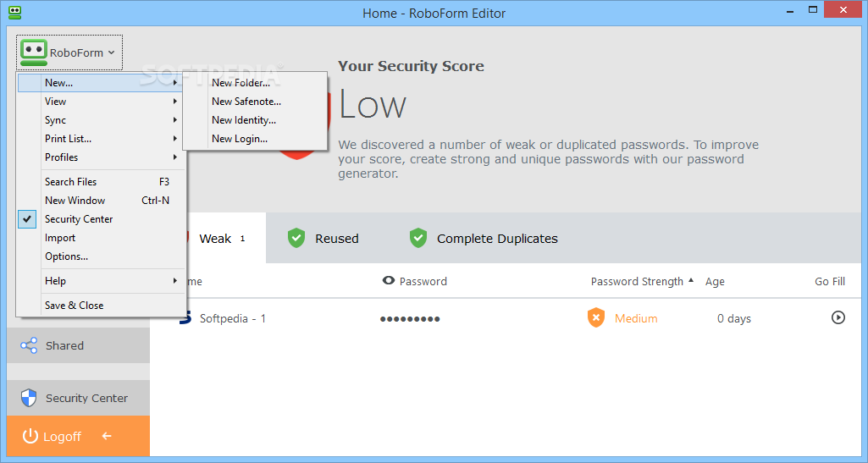Select New Folder... from the submenu

pos(255,83)
